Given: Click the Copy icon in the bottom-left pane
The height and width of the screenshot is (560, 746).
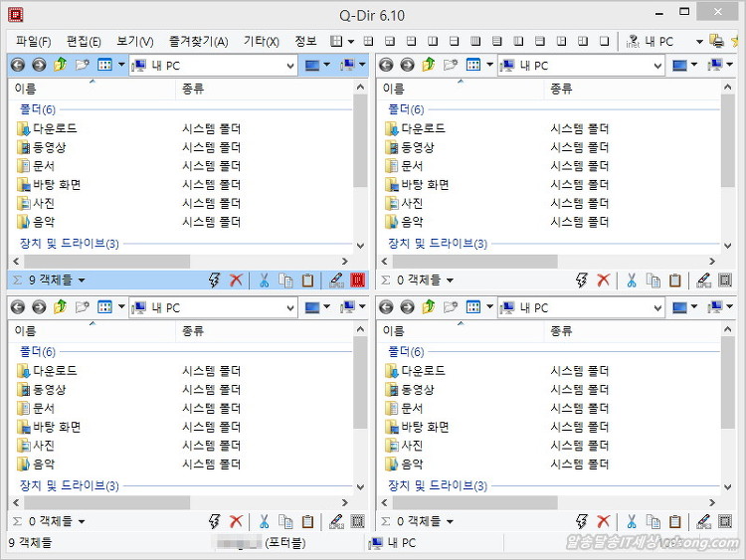Looking at the screenshot, I should (x=286, y=521).
